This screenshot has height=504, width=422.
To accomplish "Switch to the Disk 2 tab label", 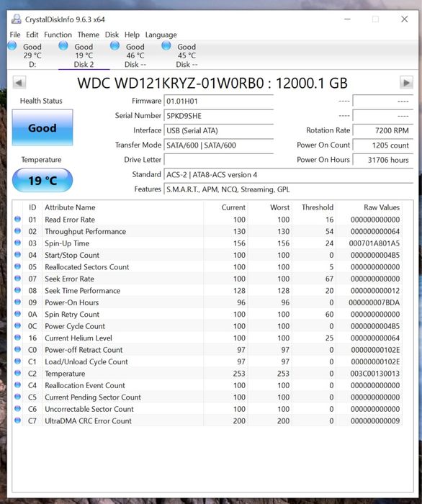I will pyautogui.click(x=84, y=64).
